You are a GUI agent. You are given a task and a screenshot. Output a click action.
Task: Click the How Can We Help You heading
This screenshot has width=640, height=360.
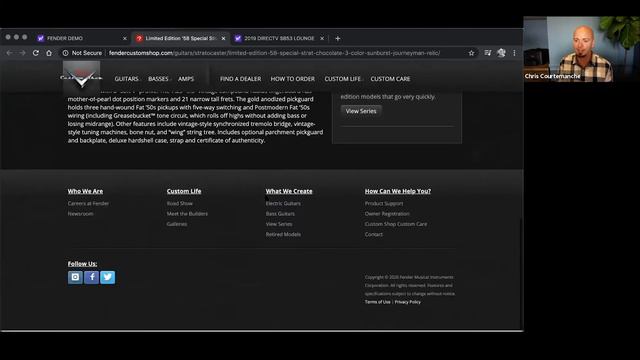click(x=398, y=191)
